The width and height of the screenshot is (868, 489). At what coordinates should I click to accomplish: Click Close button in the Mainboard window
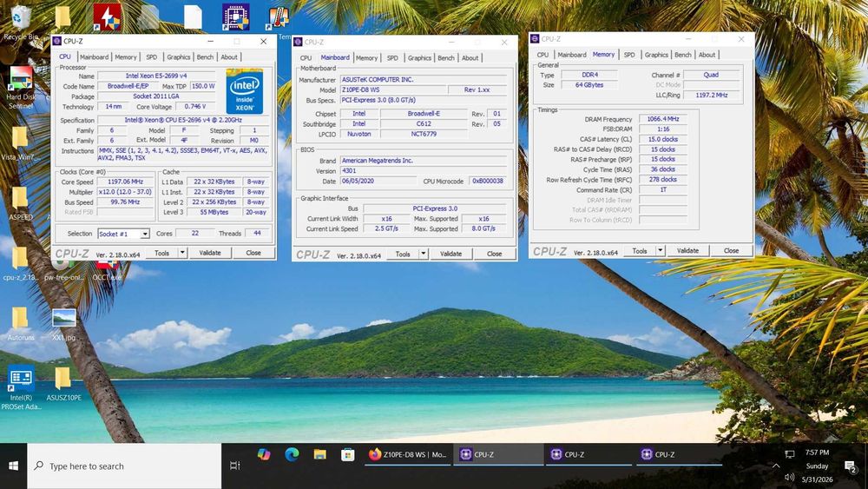495,254
